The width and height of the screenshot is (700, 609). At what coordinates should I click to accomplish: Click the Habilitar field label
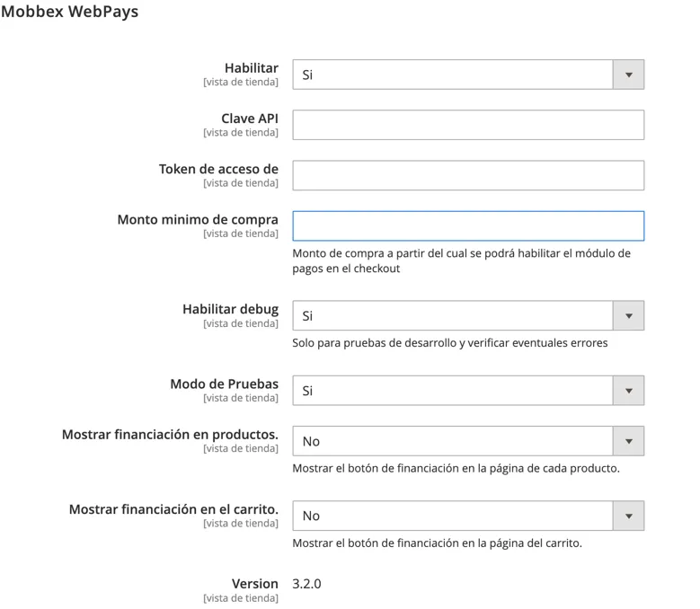coord(252,67)
